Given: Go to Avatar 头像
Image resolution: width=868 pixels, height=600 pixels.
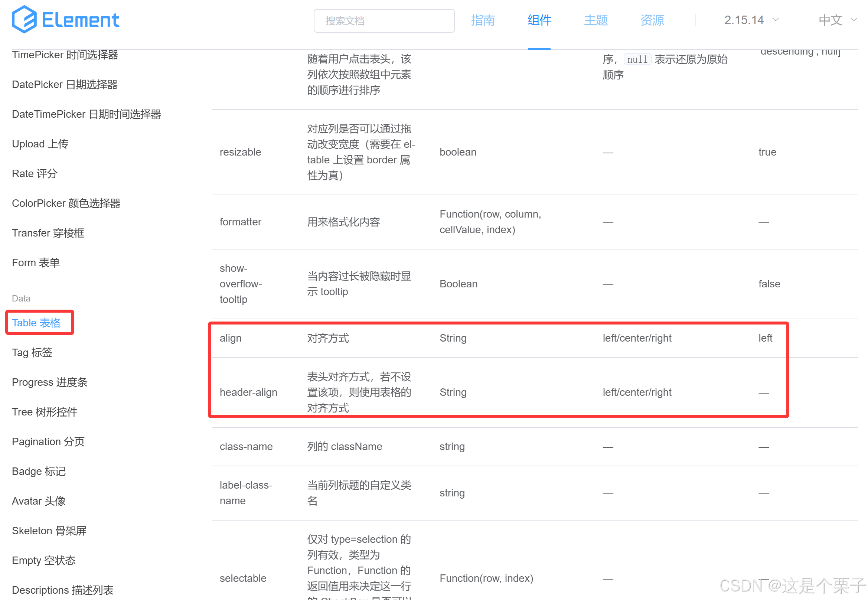Looking at the screenshot, I should pos(39,501).
